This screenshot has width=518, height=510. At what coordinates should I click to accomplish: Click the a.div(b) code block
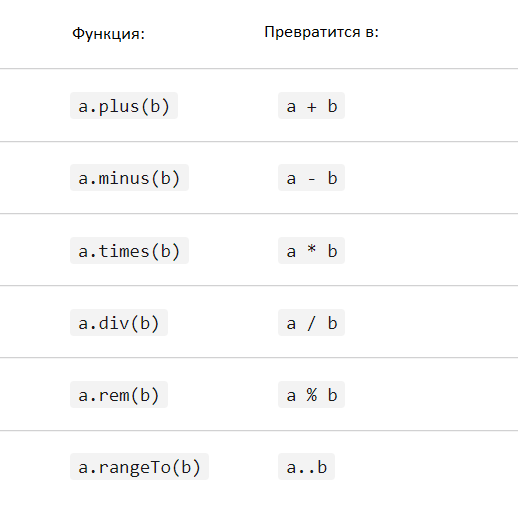[119, 323]
